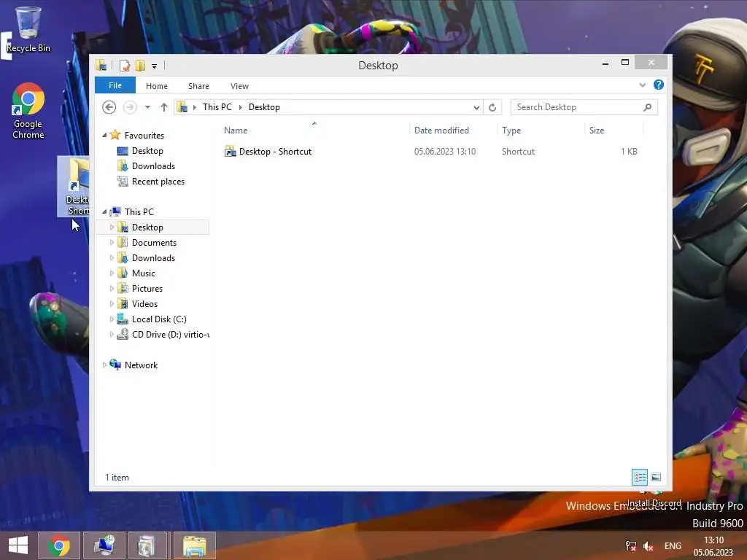747x560 pixels.
Task: Open the Windows Start button
Action: 18,545
